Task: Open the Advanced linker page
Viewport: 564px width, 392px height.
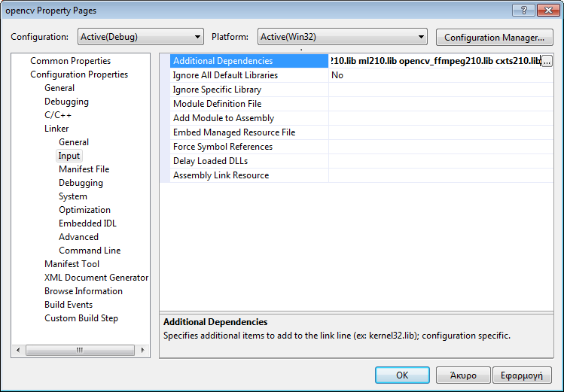Action: tap(79, 237)
